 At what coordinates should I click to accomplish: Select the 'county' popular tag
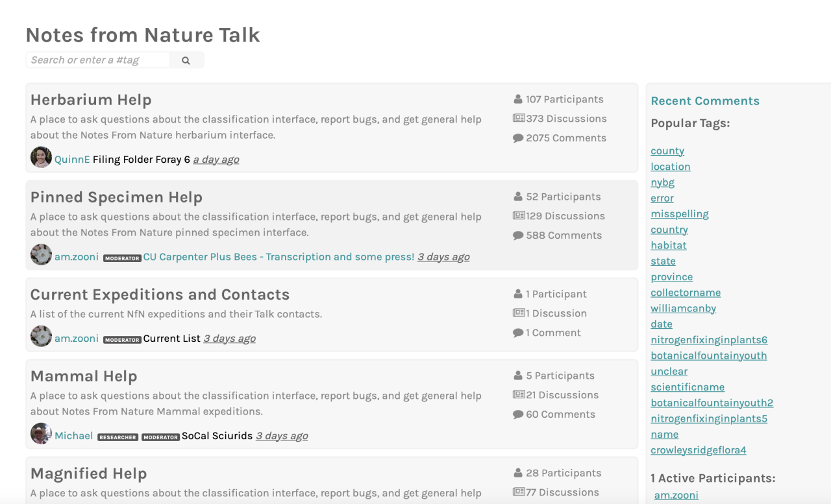click(667, 151)
